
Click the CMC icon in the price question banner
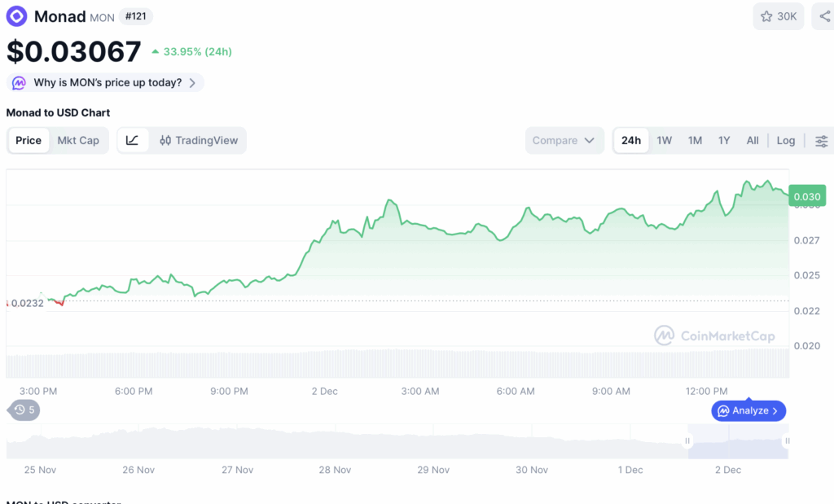coord(18,82)
